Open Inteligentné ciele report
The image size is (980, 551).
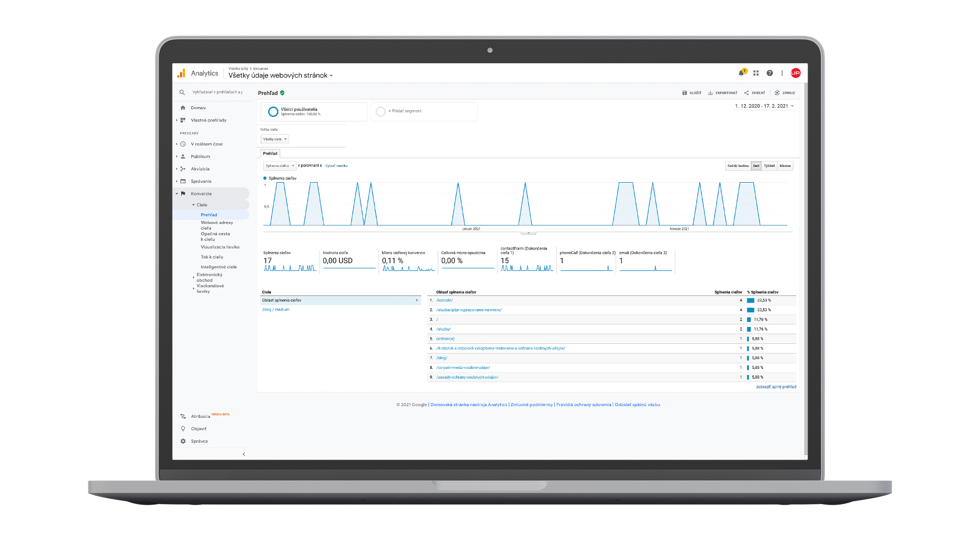[218, 267]
